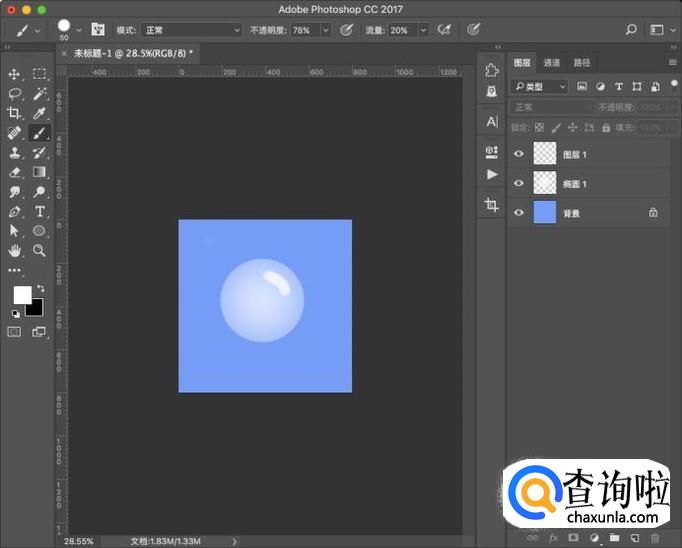Image resolution: width=682 pixels, height=548 pixels.
Task: Click the white foreground color swatch
Action: coord(21,294)
